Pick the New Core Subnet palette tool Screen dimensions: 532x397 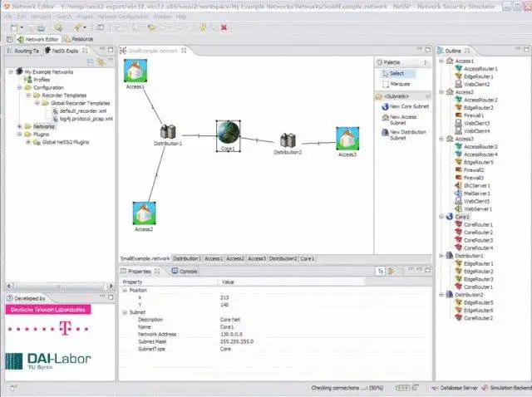coord(405,106)
